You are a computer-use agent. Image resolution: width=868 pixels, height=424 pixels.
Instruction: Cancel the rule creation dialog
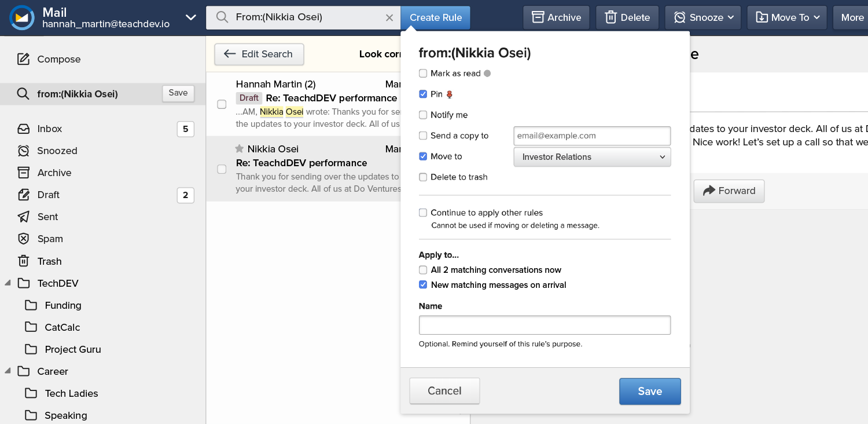(444, 391)
